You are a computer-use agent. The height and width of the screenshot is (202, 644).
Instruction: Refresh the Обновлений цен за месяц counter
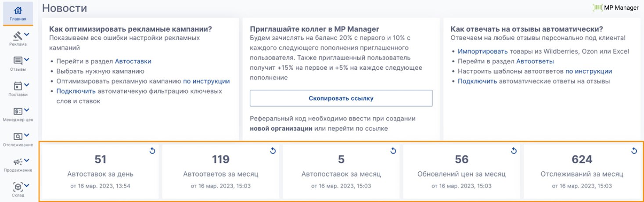[514, 151]
